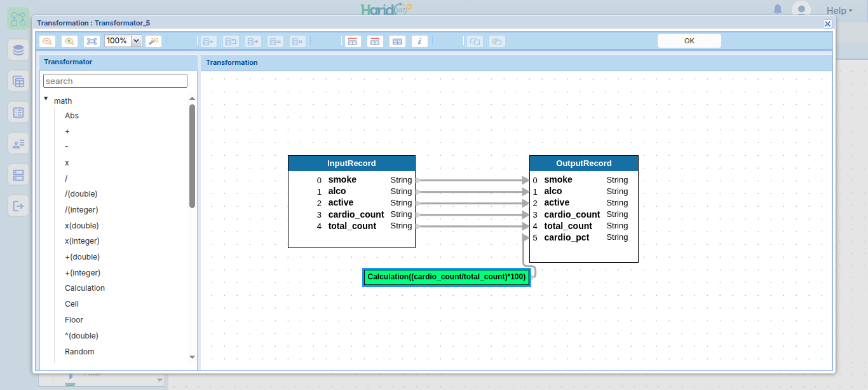Click the function list scrollbar up arrow

[193, 99]
